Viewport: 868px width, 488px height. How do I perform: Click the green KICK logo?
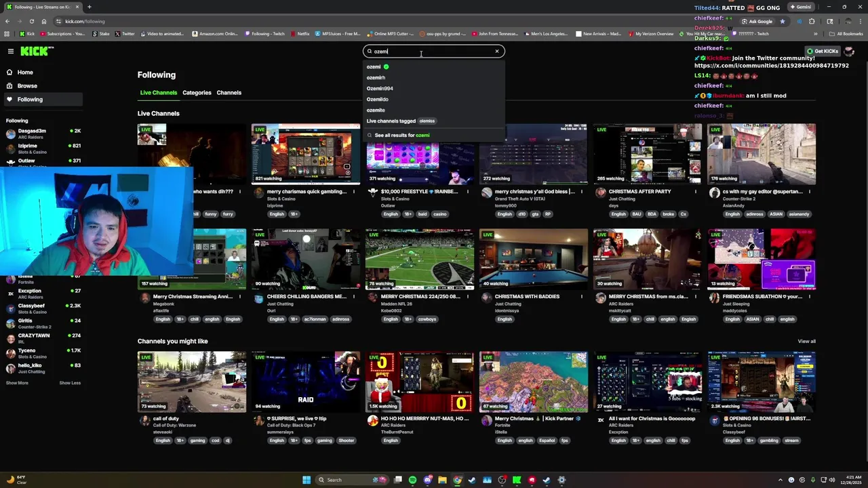point(35,52)
